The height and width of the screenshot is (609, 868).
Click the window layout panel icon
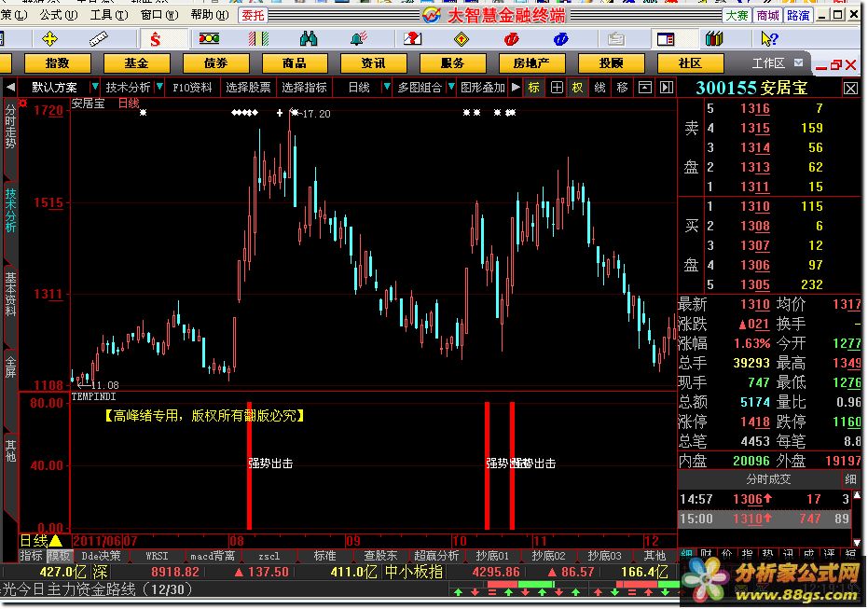[x=666, y=39]
